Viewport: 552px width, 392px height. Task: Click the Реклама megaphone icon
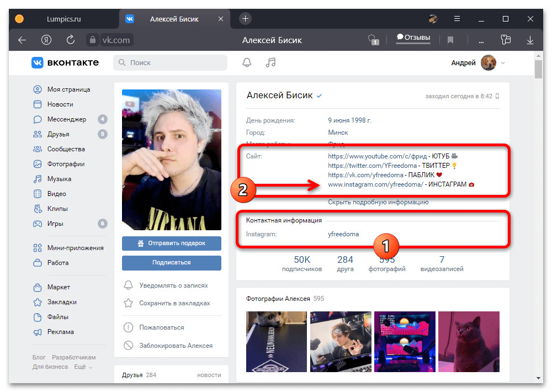(x=38, y=332)
